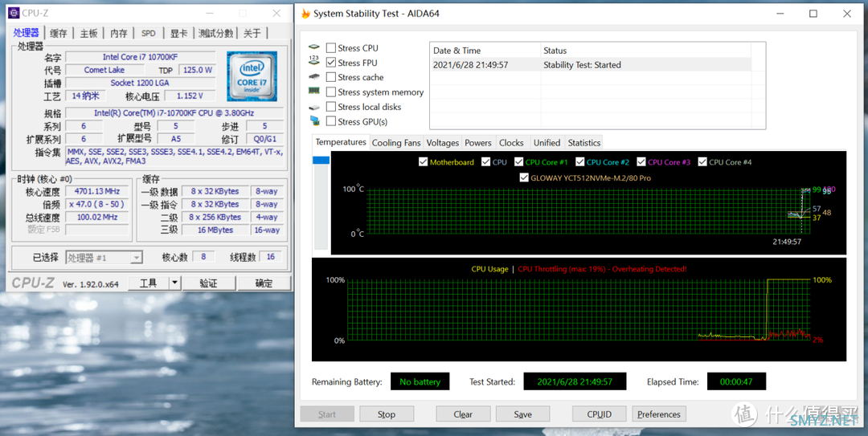Switch to the Clocks tab

pyautogui.click(x=511, y=143)
